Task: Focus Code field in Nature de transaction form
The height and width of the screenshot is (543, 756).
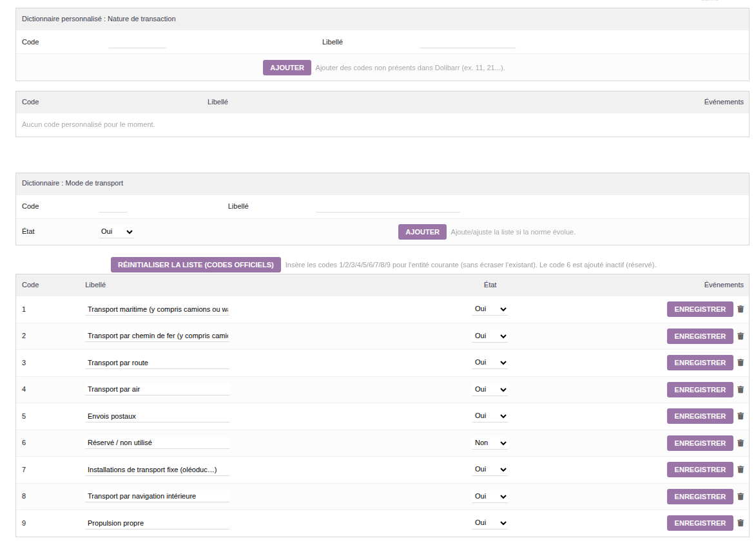Action: (137, 43)
